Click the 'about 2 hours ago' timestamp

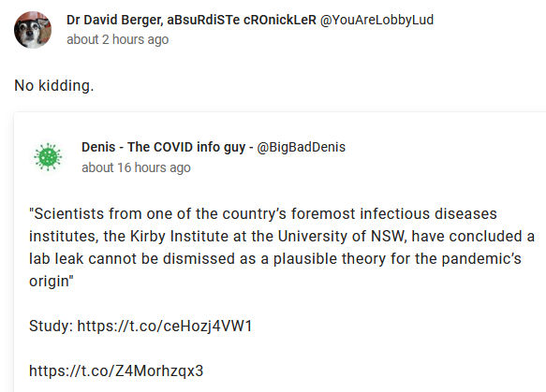(118, 39)
